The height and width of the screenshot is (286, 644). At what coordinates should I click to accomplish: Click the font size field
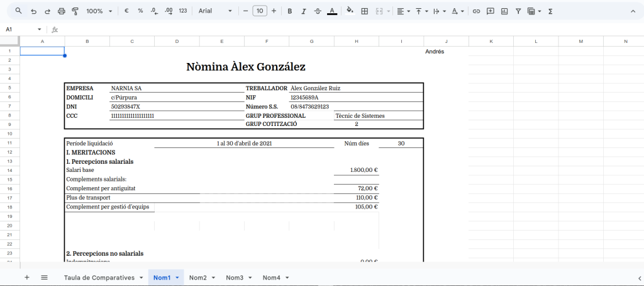coord(260,11)
